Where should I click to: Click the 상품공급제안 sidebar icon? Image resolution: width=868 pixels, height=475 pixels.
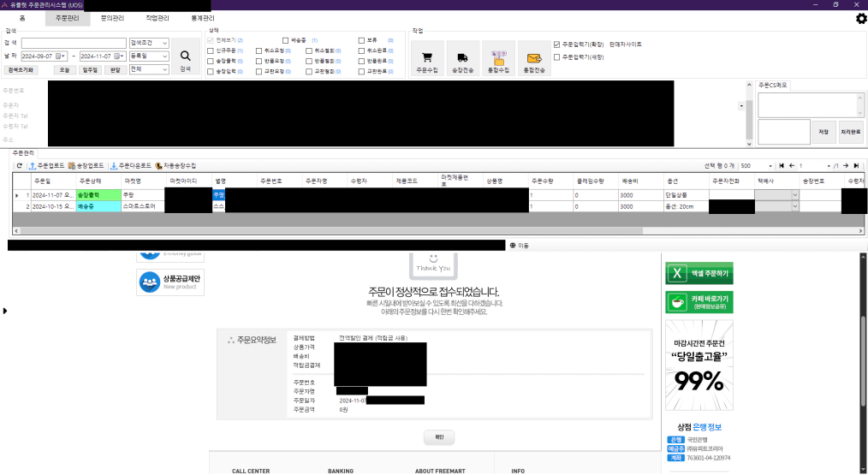pos(150,282)
